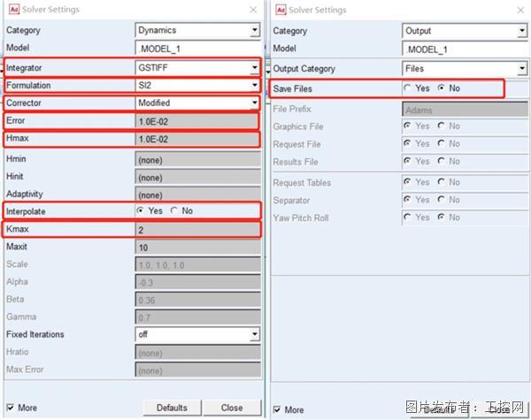Select No for Yaw Pitch Roll

click(441, 217)
